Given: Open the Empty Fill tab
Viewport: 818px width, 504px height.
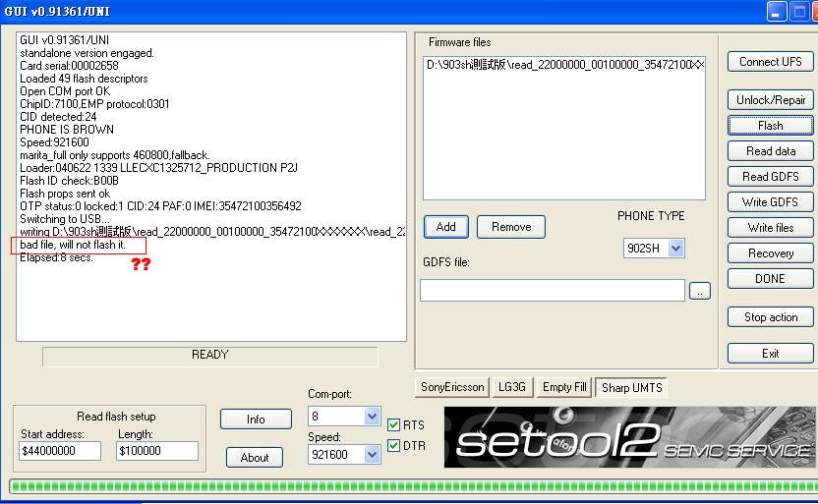Looking at the screenshot, I should [563, 387].
